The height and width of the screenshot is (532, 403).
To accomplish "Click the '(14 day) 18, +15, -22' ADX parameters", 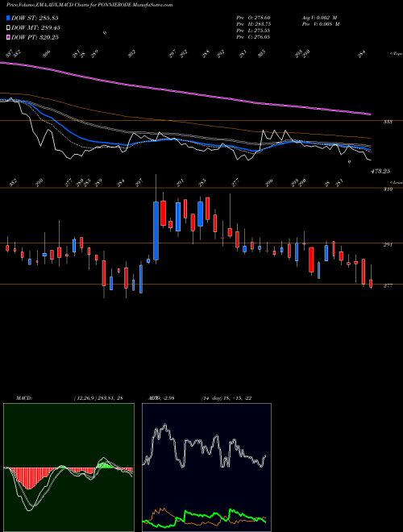I will [226, 398].
